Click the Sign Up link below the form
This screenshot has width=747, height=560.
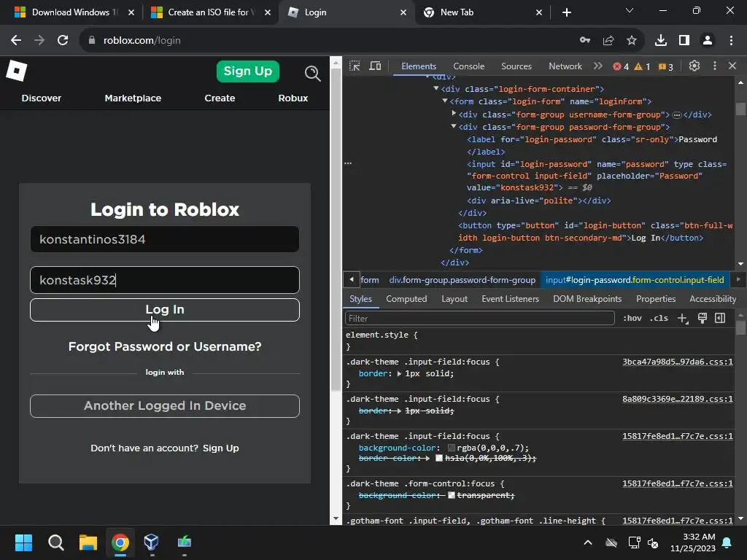(220, 448)
